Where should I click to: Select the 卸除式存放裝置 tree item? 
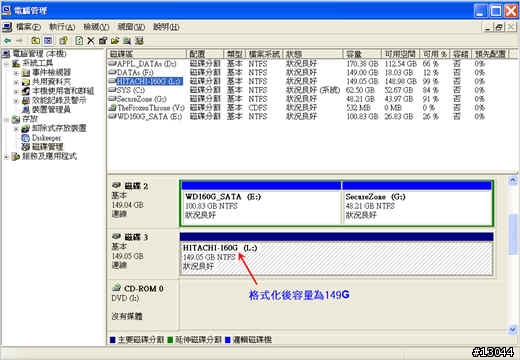click(59, 128)
